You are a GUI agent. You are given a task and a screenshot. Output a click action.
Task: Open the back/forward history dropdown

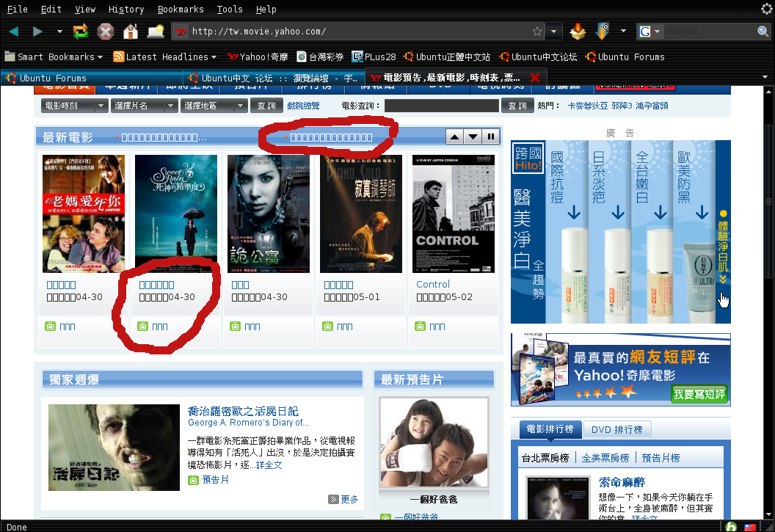point(59,32)
